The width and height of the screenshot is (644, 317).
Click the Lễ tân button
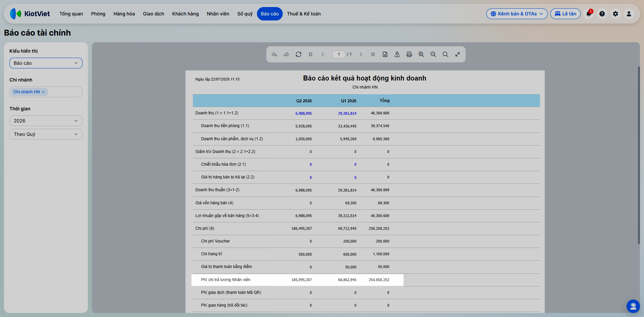click(566, 14)
